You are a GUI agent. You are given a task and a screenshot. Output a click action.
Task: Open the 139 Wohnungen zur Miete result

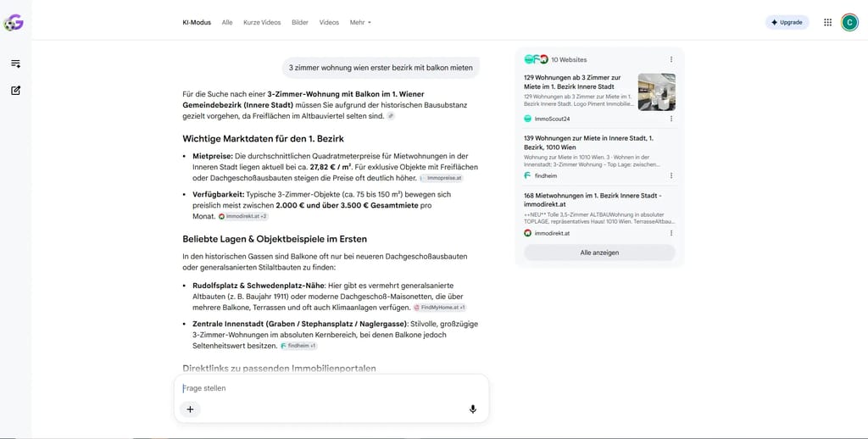click(x=588, y=142)
